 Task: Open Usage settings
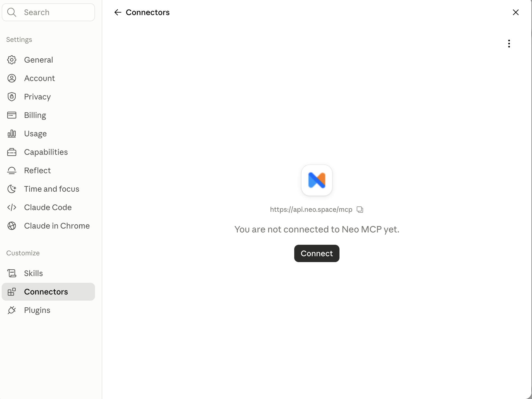pyautogui.click(x=48, y=134)
